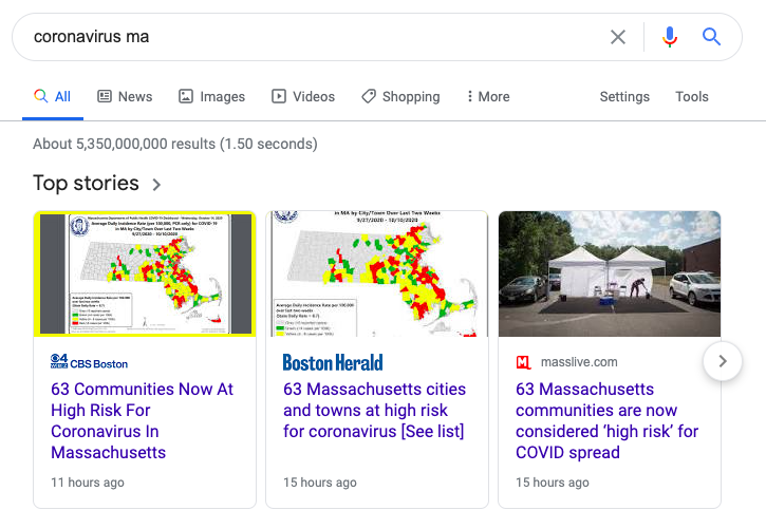Switch to the Videos tab
Viewport: 766px width, 530px height.
tap(303, 97)
